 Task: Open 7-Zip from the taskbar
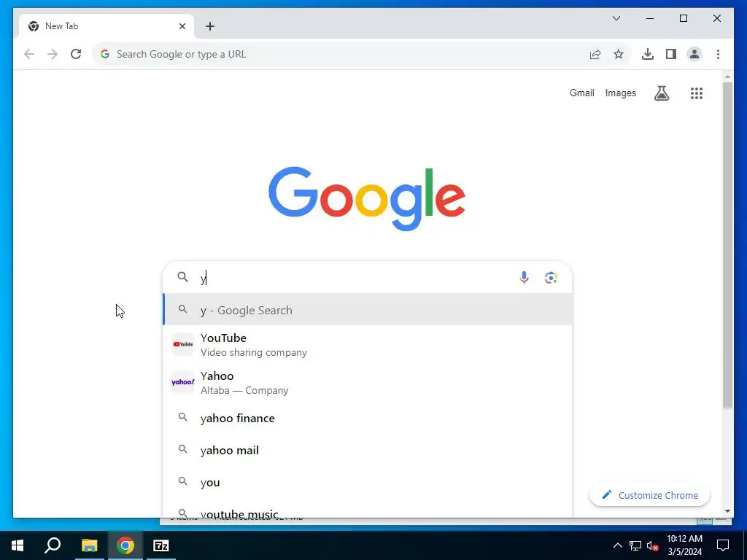tap(161, 545)
